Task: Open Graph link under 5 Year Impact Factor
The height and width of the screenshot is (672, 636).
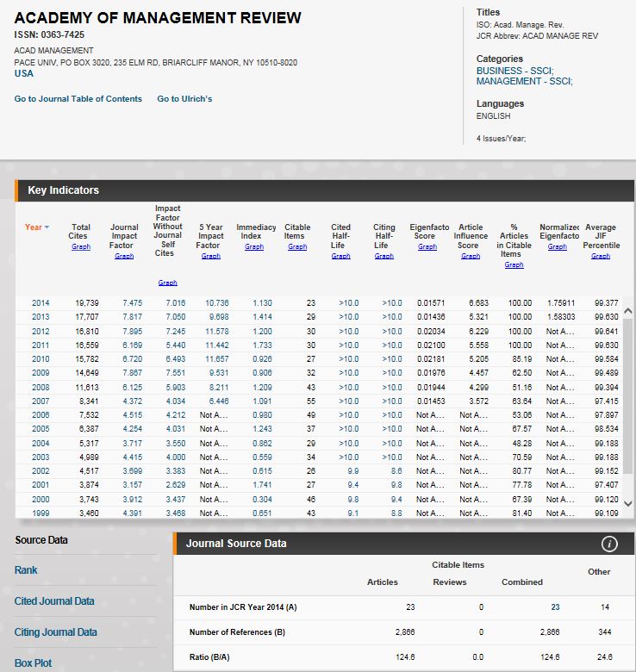Action: (211, 256)
